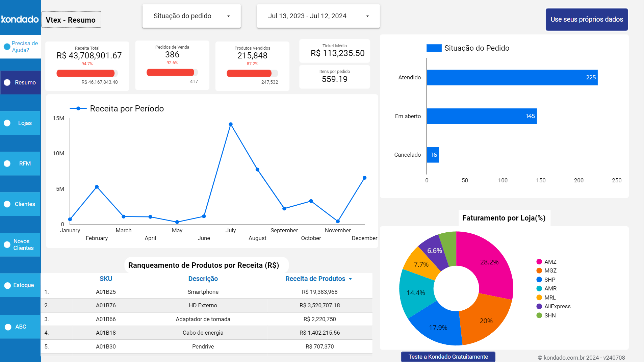Toggle the Atendido bar in order status chart
The image size is (644, 362).
(x=512, y=77)
